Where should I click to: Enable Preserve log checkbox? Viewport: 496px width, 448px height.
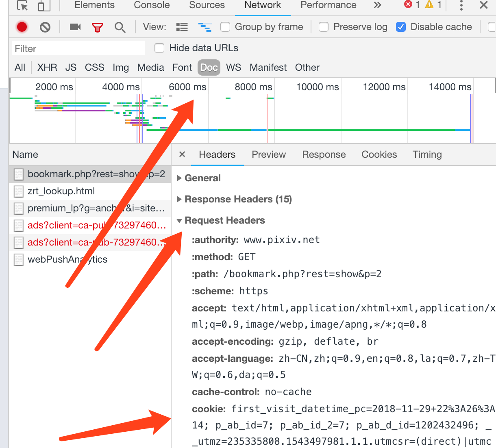[324, 27]
